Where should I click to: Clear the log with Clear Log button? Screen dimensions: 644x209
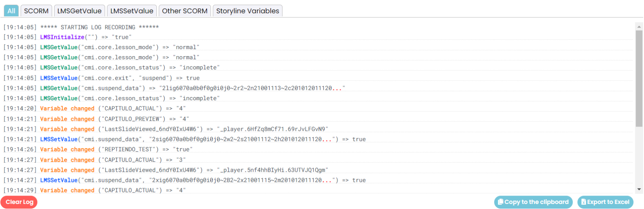click(x=19, y=202)
